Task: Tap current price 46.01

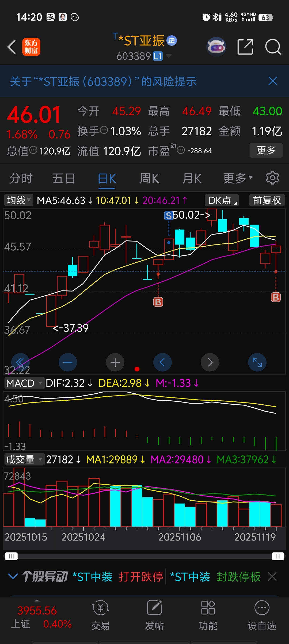Action: [x=34, y=114]
